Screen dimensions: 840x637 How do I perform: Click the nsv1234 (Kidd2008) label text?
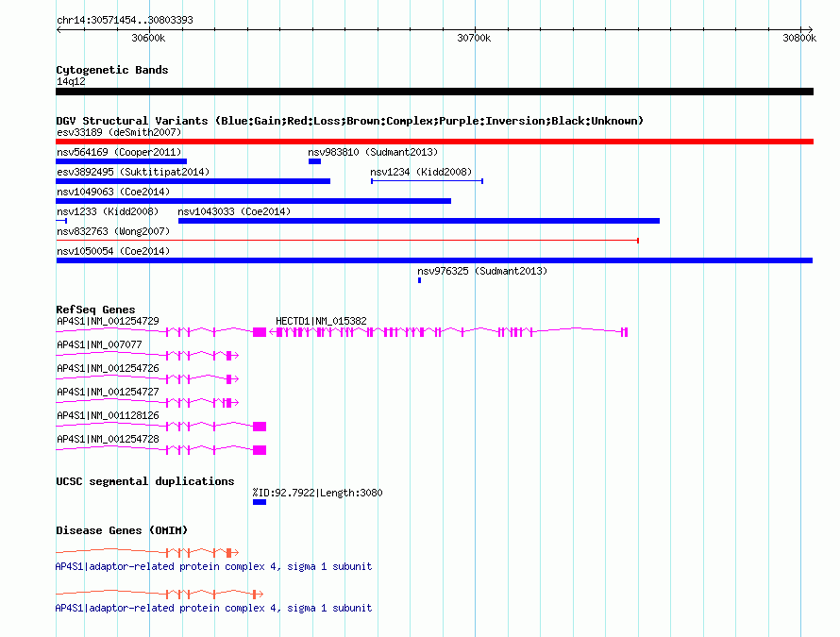421,172
